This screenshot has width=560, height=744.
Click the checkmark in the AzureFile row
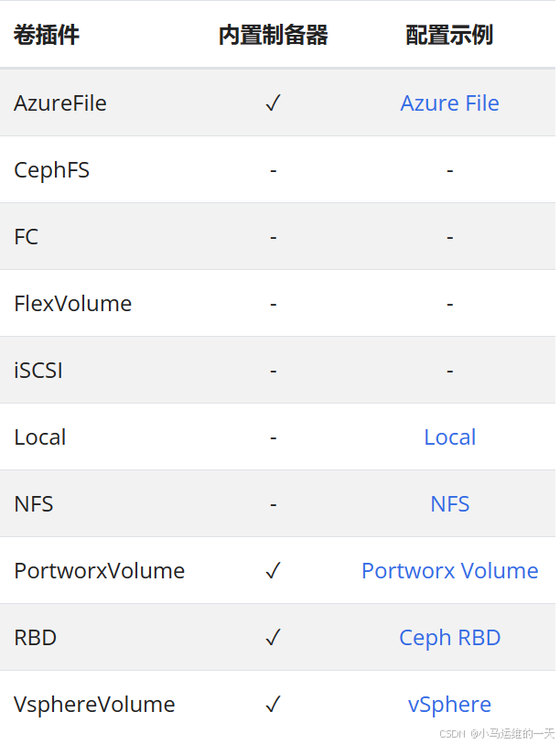(273, 102)
